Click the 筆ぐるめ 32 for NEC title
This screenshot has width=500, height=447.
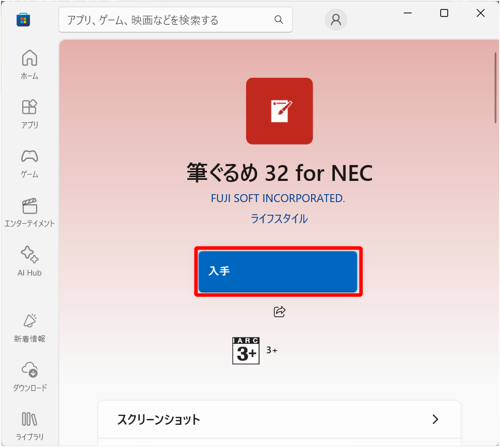279,173
